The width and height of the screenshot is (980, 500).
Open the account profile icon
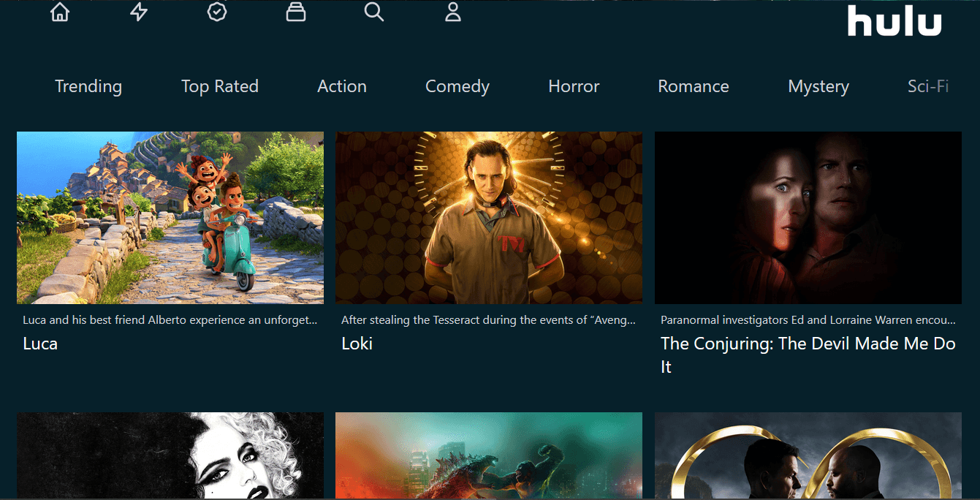point(453,12)
